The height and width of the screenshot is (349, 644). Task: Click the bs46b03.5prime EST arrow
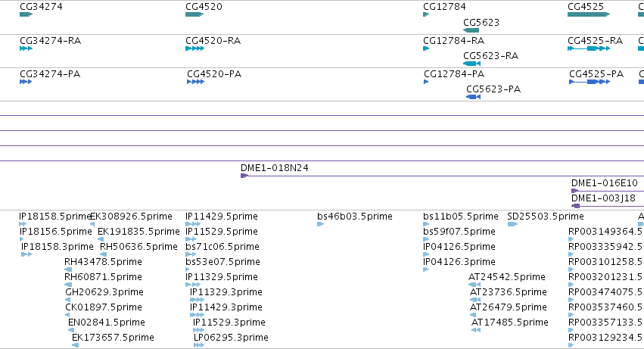(320, 224)
